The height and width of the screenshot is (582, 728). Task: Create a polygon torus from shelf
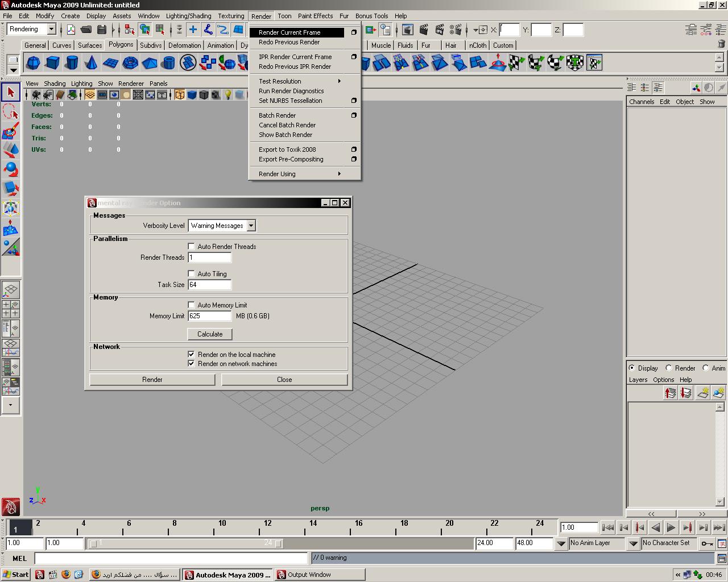tap(130, 63)
